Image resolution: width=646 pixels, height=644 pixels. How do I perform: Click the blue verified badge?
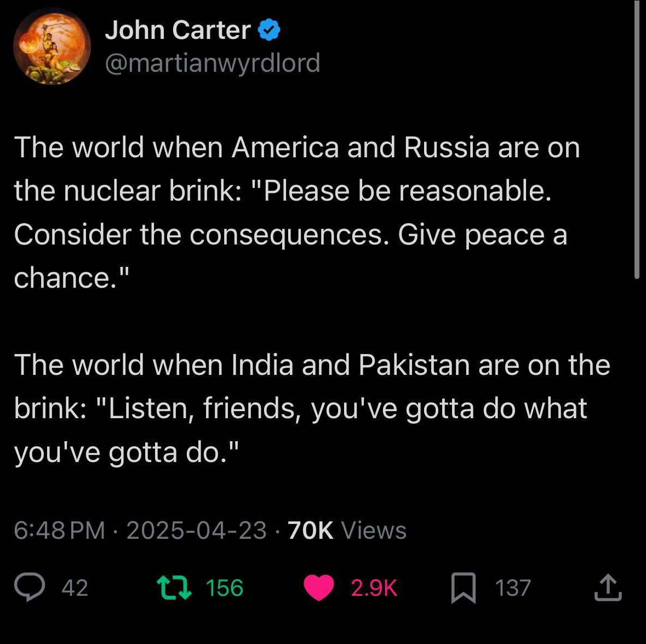(x=269, y=30)
